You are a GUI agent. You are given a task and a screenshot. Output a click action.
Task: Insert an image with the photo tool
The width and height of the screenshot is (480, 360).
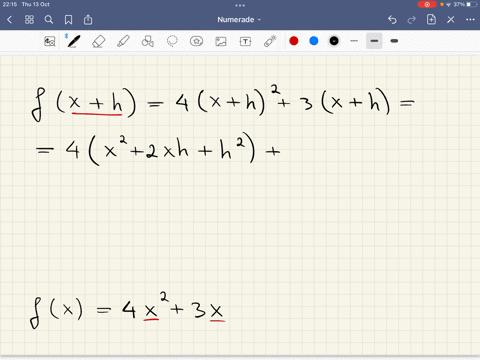point(221,41)
